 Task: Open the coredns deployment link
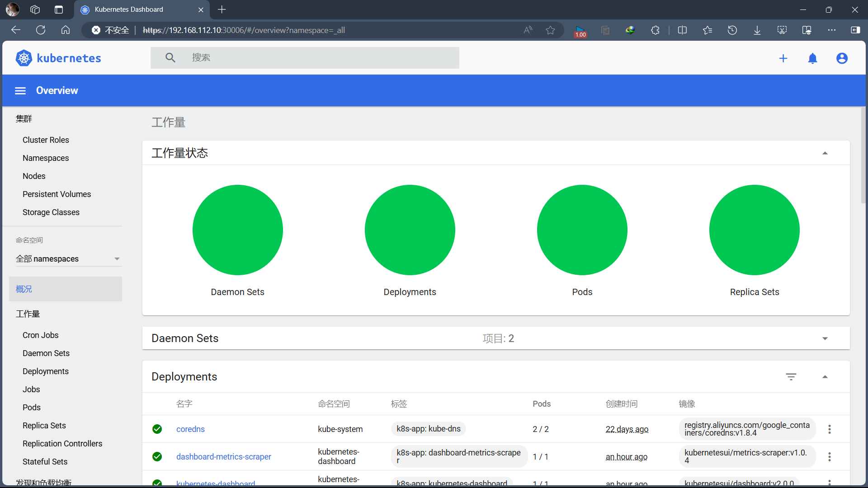[x=190, y=429]
